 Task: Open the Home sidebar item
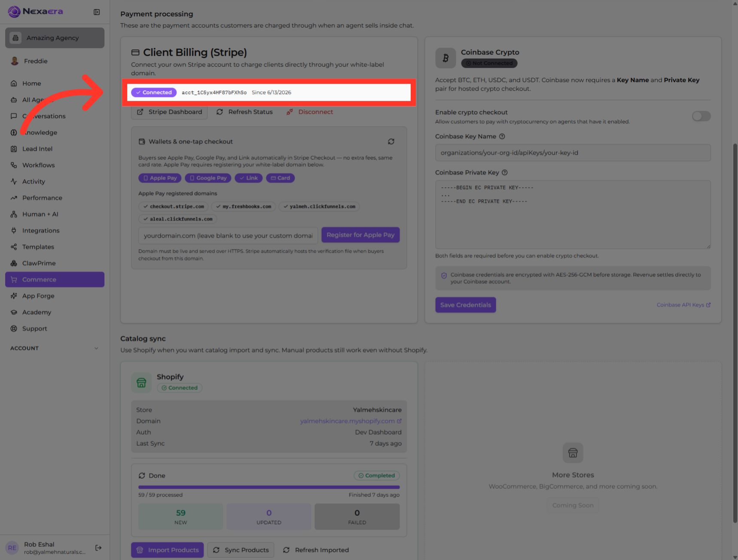(55, 83)
